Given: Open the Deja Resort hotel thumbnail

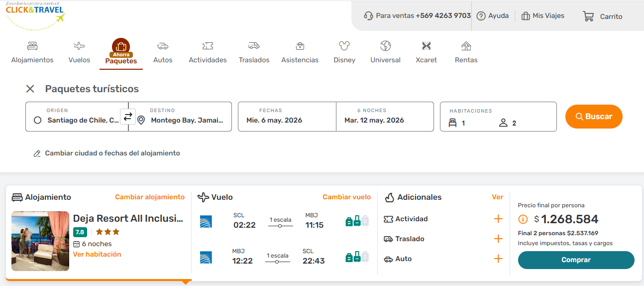Looking at the screenshot, I should (40, 241).
